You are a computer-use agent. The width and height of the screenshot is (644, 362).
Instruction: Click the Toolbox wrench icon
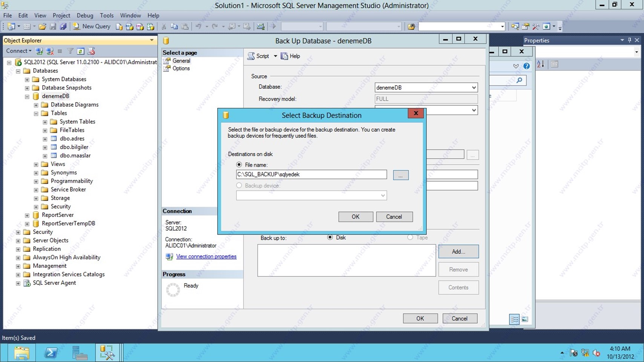[x=536, y=26]
